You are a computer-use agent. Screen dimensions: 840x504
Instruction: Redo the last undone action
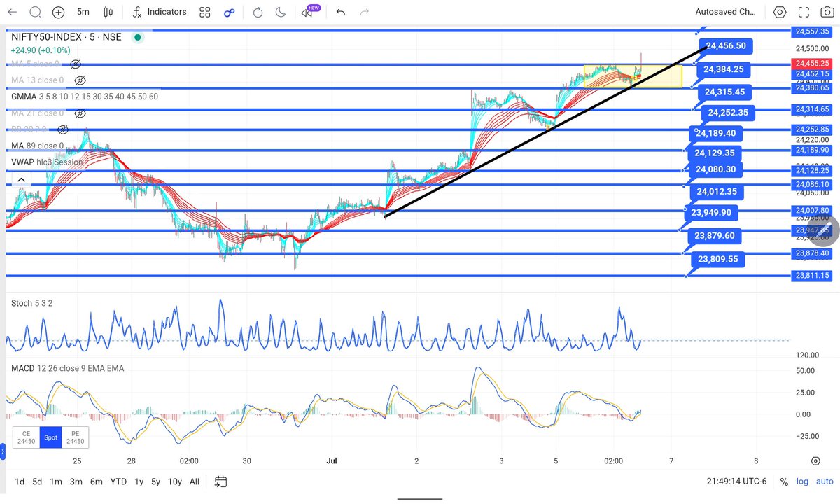(x=364, y=12)
